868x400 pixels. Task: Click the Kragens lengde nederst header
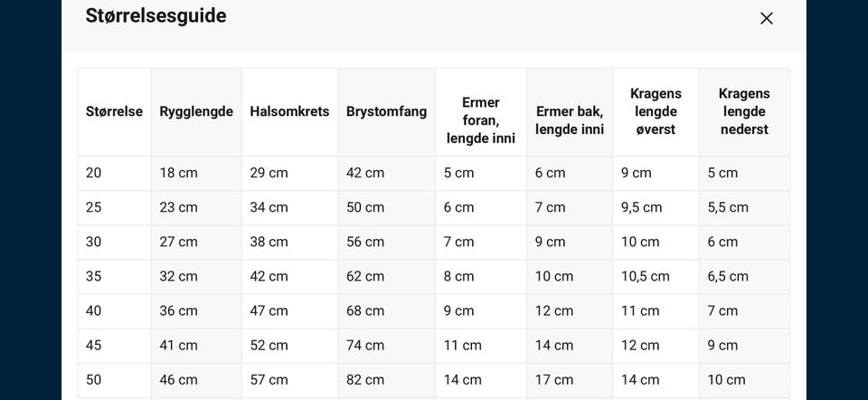(x=744, y=111)
